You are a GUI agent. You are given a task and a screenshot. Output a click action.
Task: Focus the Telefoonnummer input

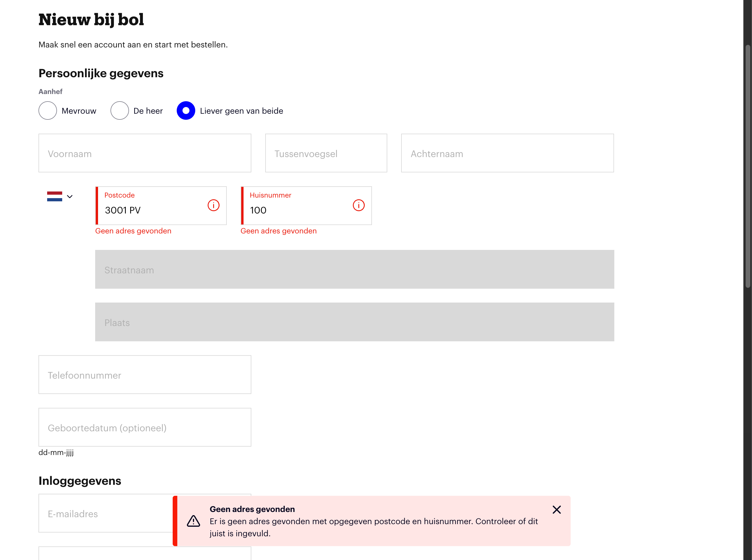click(x=145, y=375)
